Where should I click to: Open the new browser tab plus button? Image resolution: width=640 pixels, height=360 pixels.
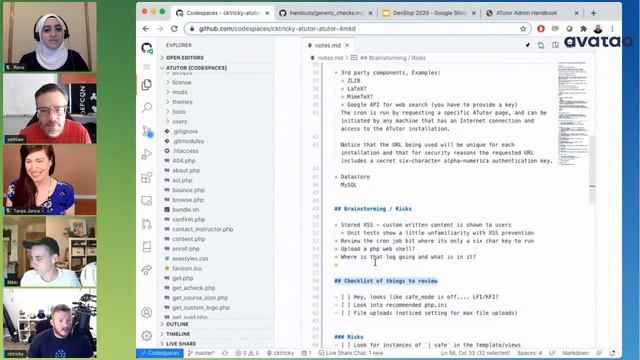pyautogui.click(x=593, y=13)
